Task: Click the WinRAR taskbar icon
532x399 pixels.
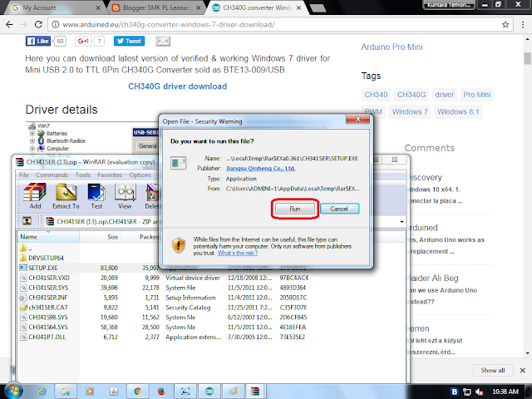Action: click(255, 392)
